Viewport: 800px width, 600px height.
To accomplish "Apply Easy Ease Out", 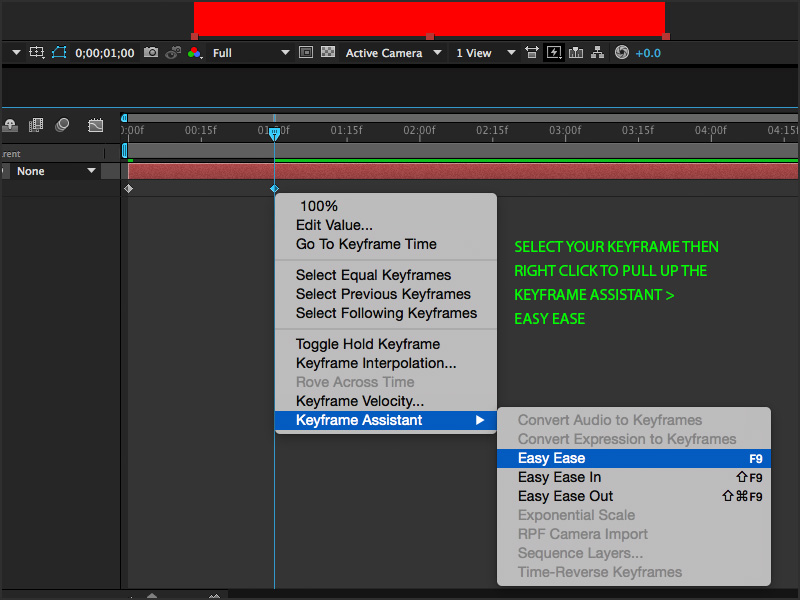I will pyautogui.click(x=634, y=496).
